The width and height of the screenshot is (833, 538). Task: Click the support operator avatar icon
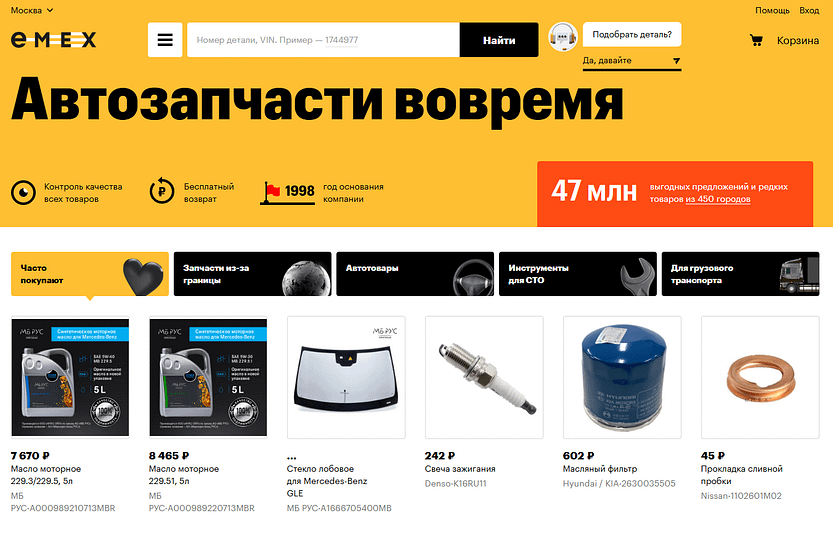click(x=563, y=37)
